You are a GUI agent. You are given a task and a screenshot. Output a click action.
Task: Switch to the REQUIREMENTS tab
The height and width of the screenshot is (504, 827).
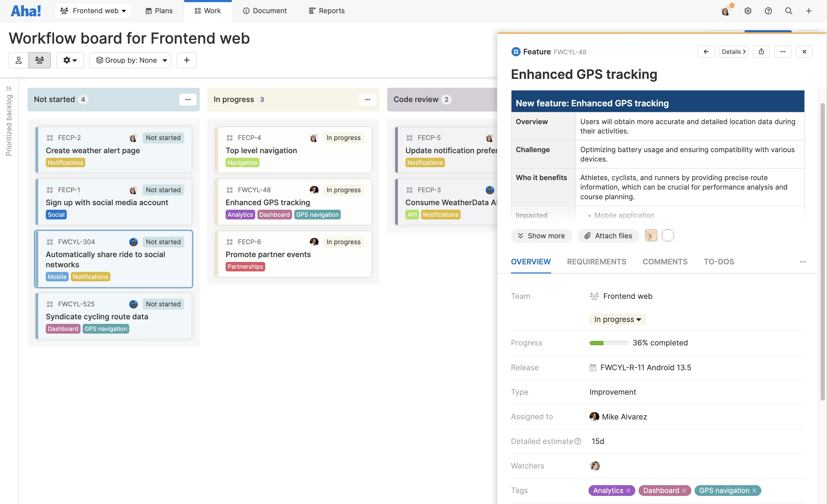click(x=596, y=262)
